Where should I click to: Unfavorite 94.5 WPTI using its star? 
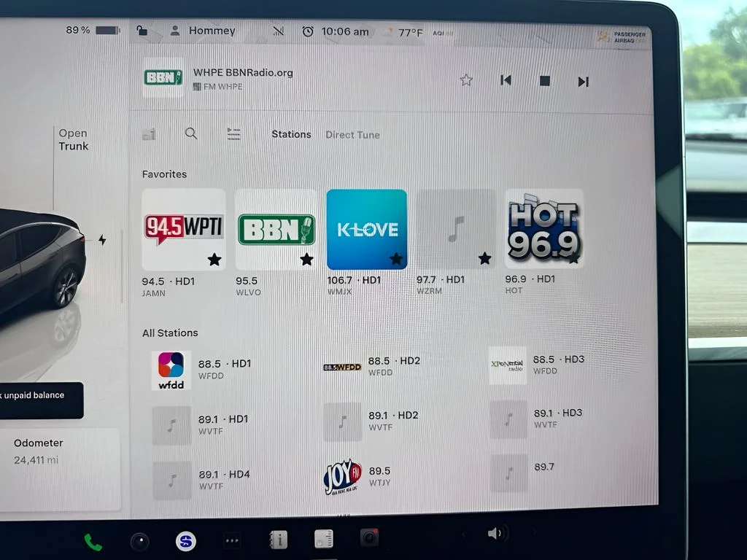(214, 260)
